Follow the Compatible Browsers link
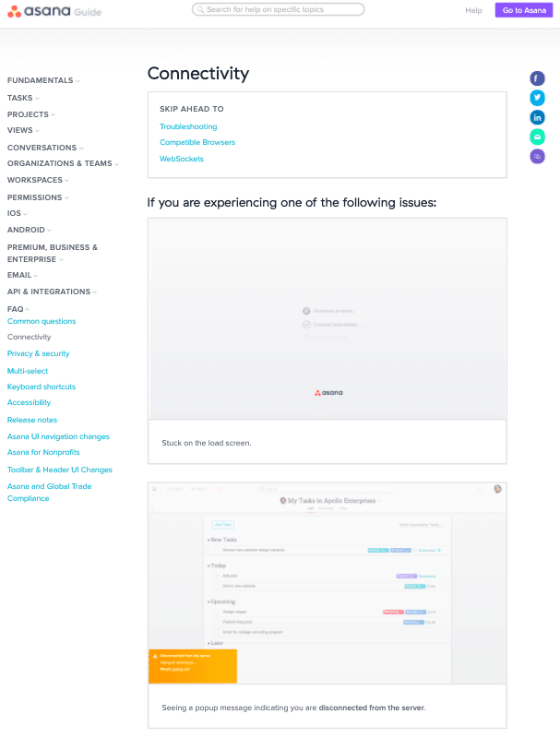Viewport: 560px width, 738px height. (x=197, y=142)
